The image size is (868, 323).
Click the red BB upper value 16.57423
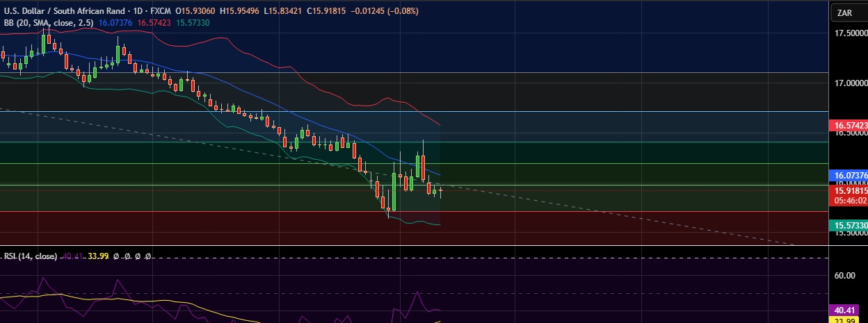pos(154,23)
